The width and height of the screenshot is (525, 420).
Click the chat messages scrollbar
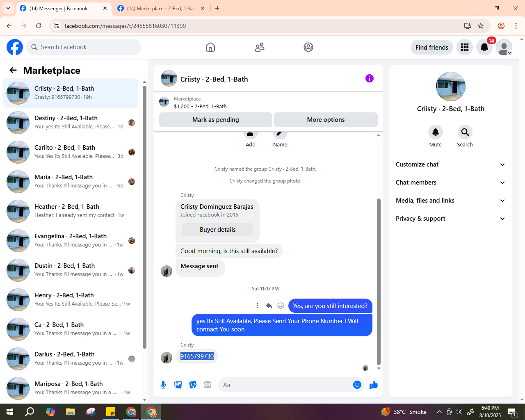click(x=379, y=281)
